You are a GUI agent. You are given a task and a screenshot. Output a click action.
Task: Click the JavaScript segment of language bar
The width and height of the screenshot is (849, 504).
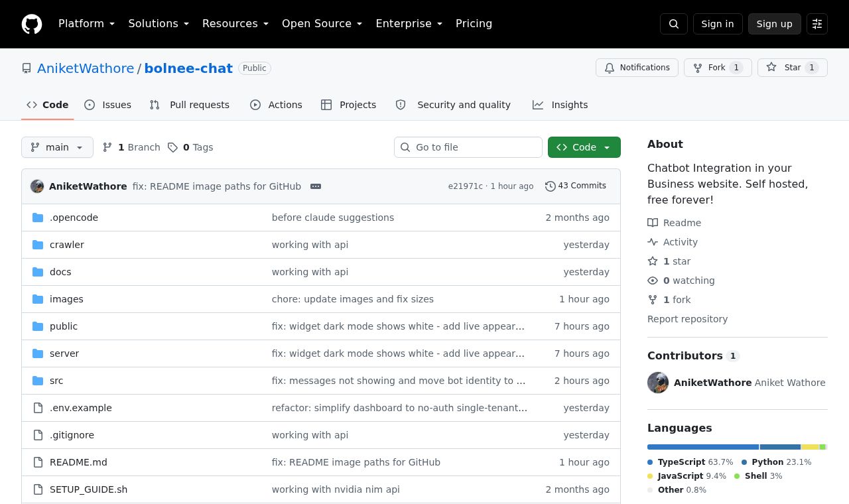click(811, 447)
